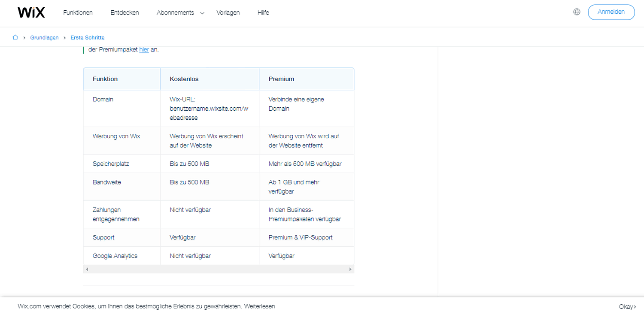Dismiss the cookie banner with Okay

[x=627, y=306]
